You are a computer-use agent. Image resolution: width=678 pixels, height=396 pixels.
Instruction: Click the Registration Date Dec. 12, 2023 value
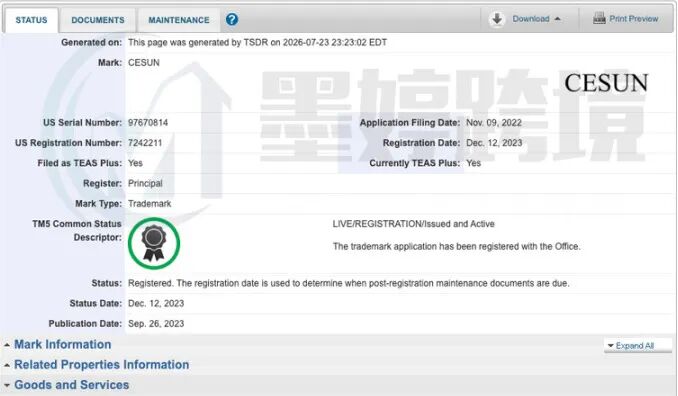click(x=494, y=143)
